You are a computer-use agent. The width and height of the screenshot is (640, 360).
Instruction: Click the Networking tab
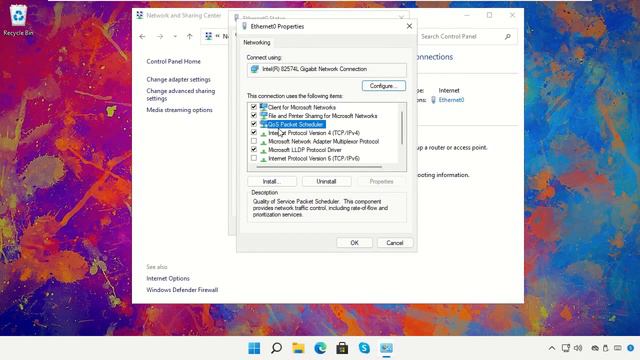pyautogui.click(x=257, y=42)
